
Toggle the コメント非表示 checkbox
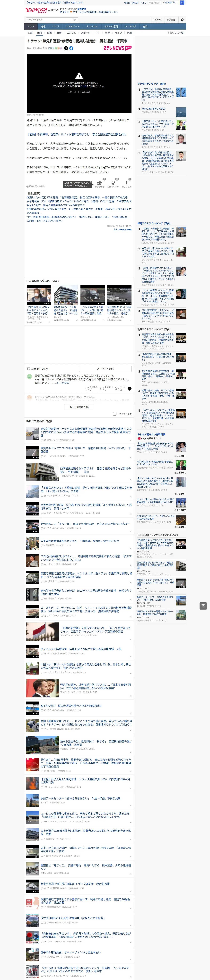tap(115, 414)
